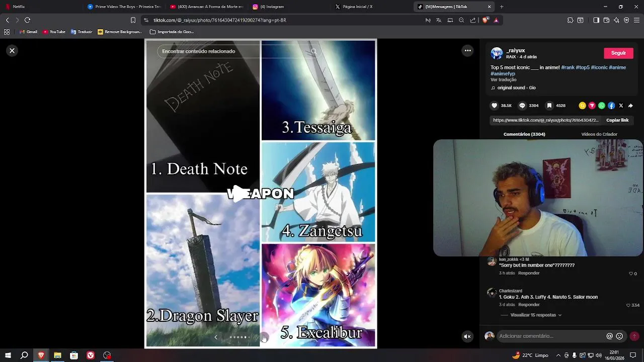Open the #top5 hashtag
This screenshot has height=362, width=644.
pos(583,67)
